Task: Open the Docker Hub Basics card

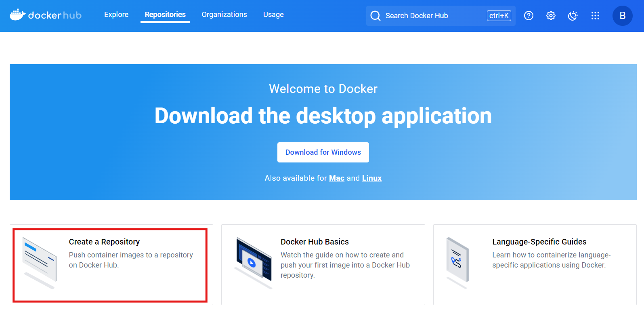Action: coord(323,265)
